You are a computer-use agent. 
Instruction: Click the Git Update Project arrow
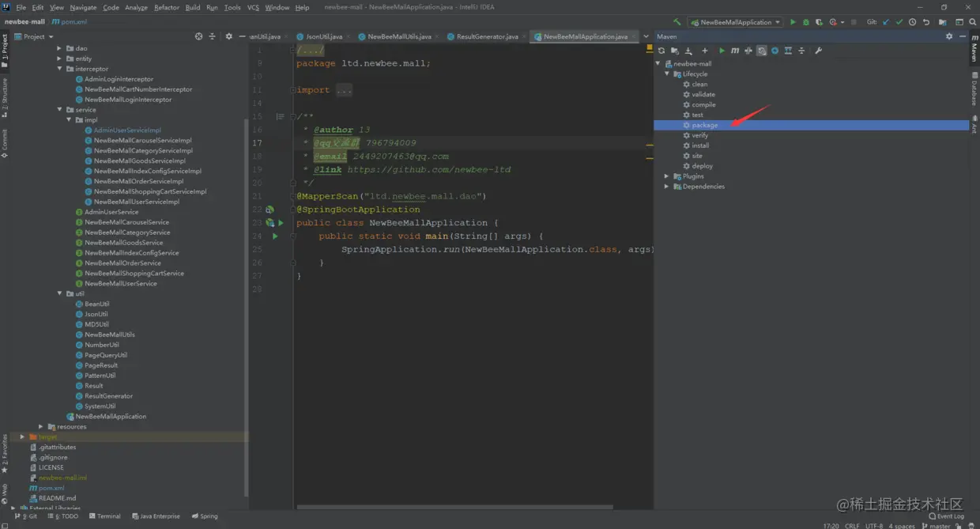pyautogui.click(x=885, y=22)
